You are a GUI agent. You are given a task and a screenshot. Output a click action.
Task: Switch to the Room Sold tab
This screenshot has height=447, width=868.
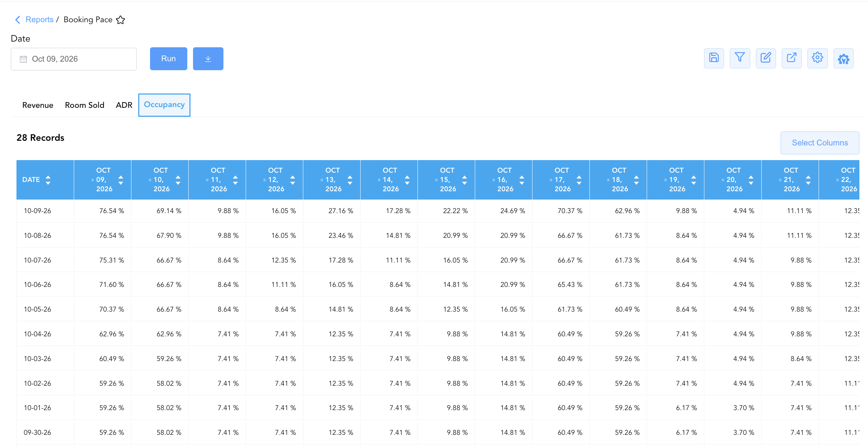85,105
